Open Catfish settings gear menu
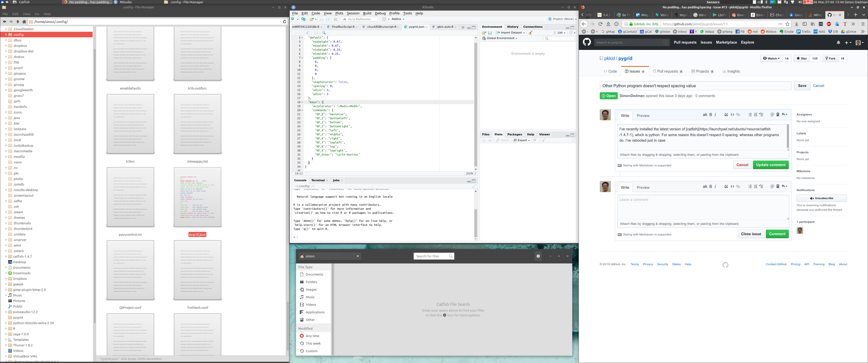 pos(538,256)
